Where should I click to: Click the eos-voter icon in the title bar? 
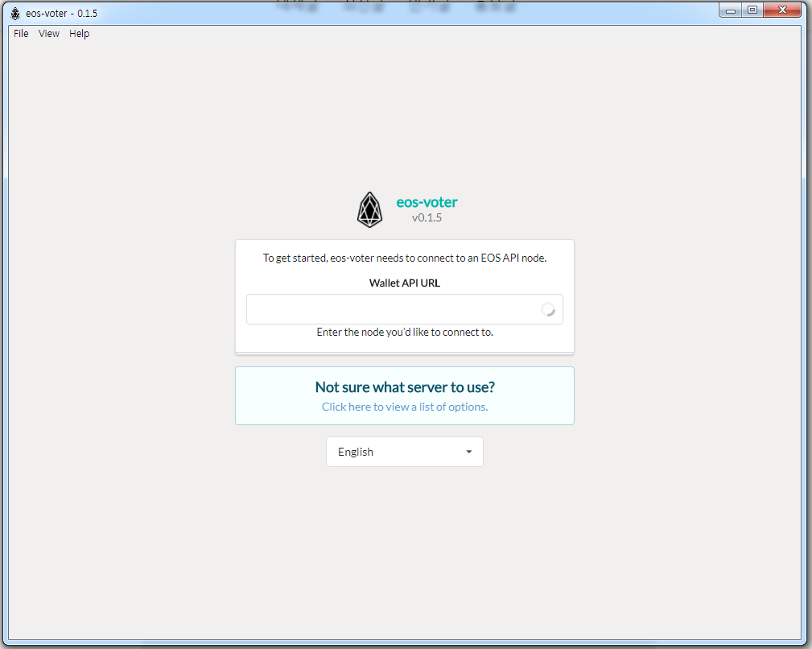15,14
